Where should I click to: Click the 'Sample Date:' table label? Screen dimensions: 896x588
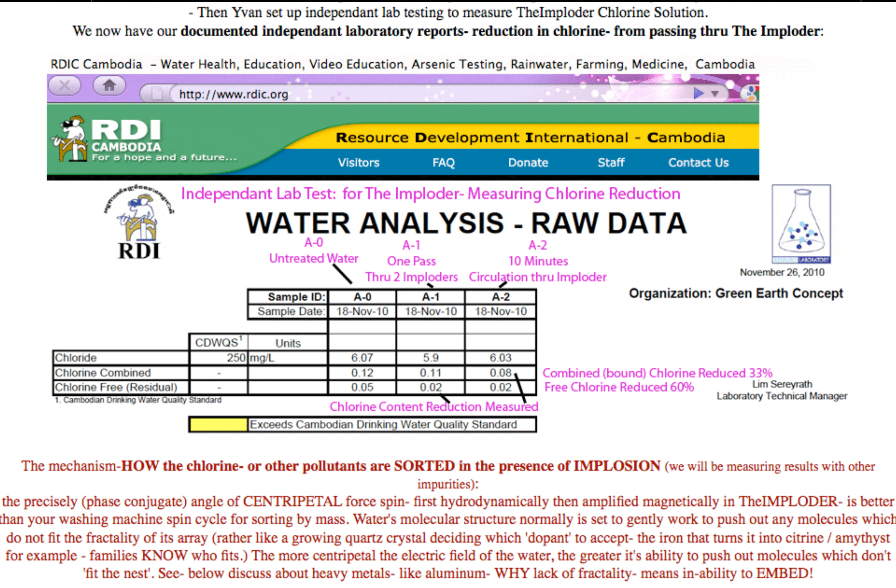[291, 311]
